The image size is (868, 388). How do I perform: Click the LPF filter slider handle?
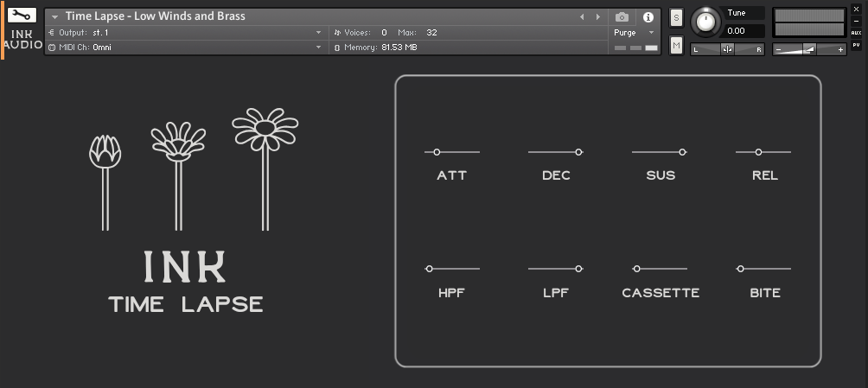pos(578,269)
